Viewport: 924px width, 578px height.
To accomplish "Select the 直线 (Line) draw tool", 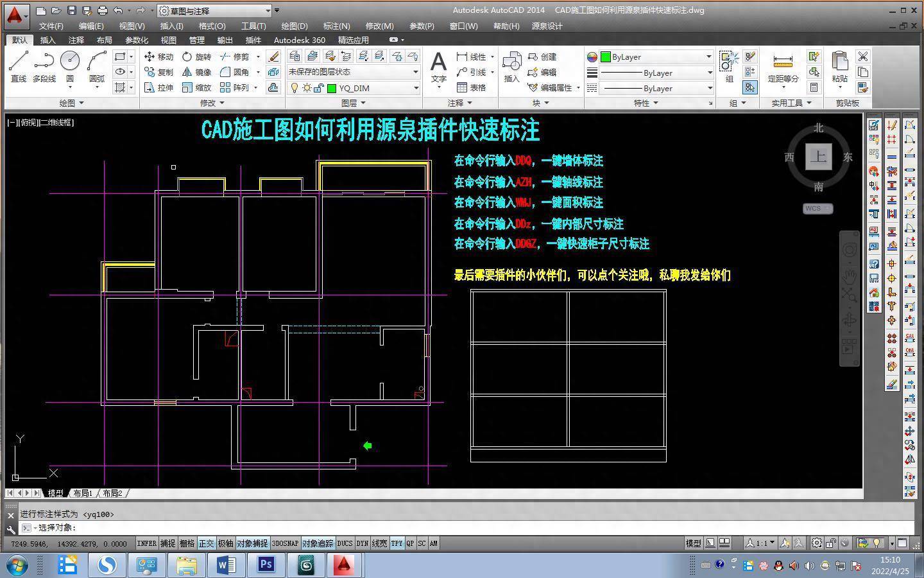I will click(x=19, y=67).
